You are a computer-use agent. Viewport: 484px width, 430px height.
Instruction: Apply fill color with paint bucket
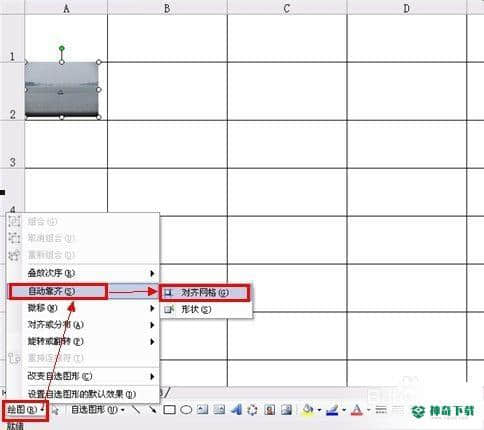tap(308, 410)
